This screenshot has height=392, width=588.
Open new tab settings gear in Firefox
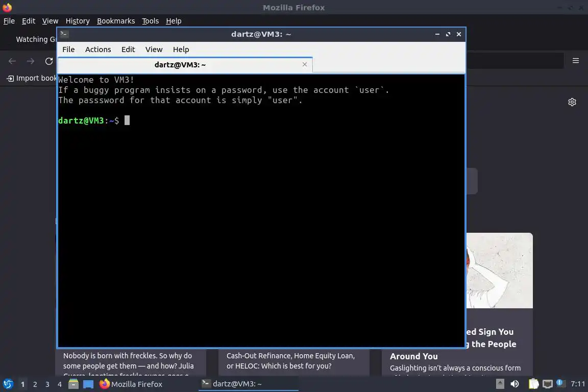(x=572, y=102)
